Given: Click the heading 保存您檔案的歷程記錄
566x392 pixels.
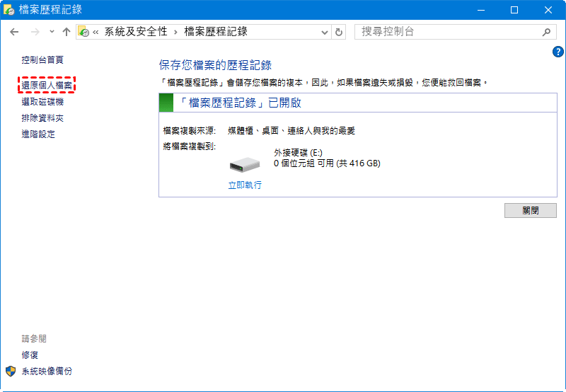Looking at the screenshot, I should pyautogui.click(x=215, y=65).
